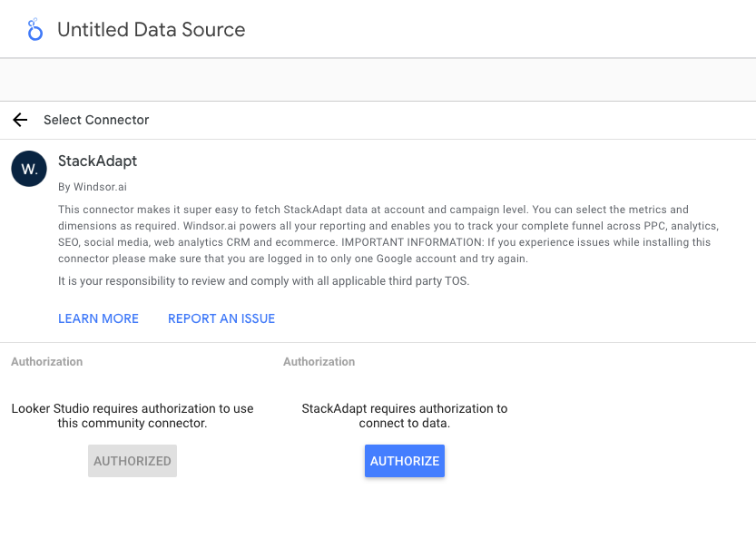This screenshot has height=548, width=756.
Task: Click the Looker Studio logo icon
Action: pos(35,30)
